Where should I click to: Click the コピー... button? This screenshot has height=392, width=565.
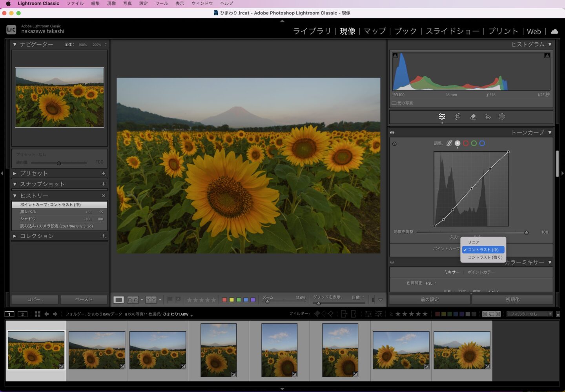coord(35,299)
